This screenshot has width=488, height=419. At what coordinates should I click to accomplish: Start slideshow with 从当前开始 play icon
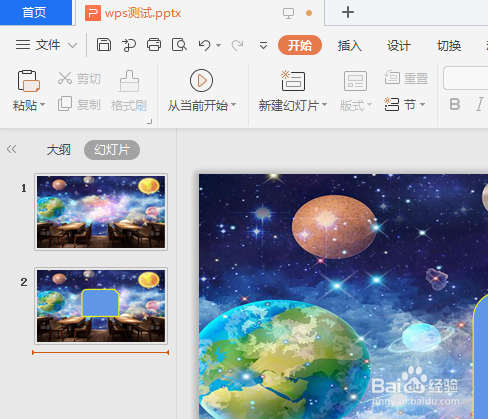pos(201,81)
